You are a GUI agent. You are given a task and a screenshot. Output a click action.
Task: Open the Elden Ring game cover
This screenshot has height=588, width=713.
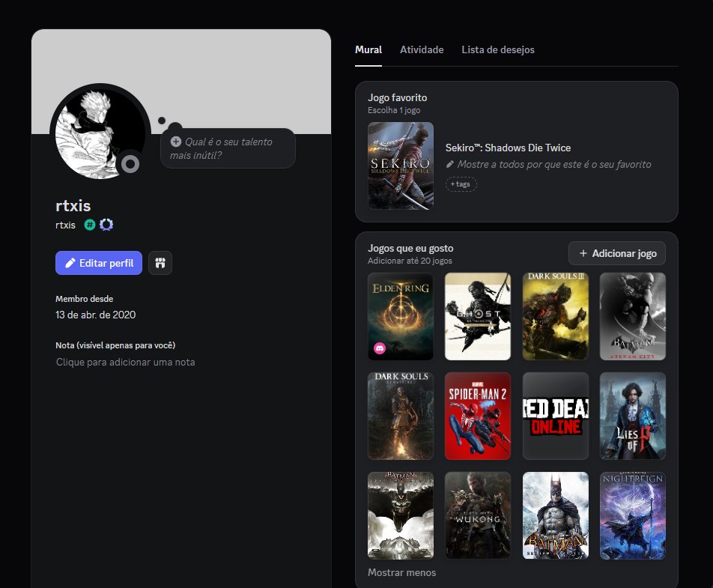(x=401, y=317)
